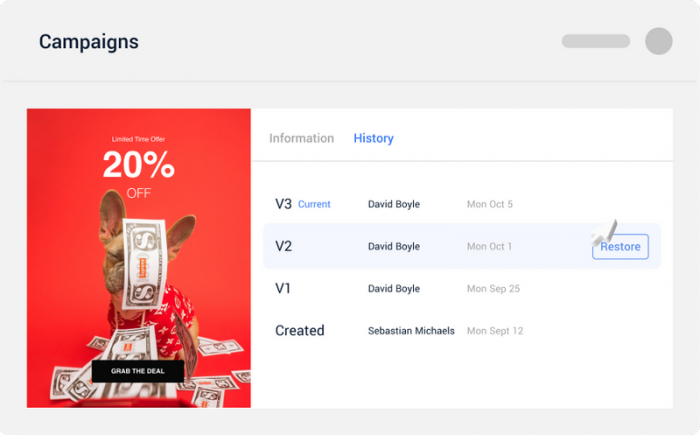Select the V3 version label
The image size is (700, 435).
(283, 204)
